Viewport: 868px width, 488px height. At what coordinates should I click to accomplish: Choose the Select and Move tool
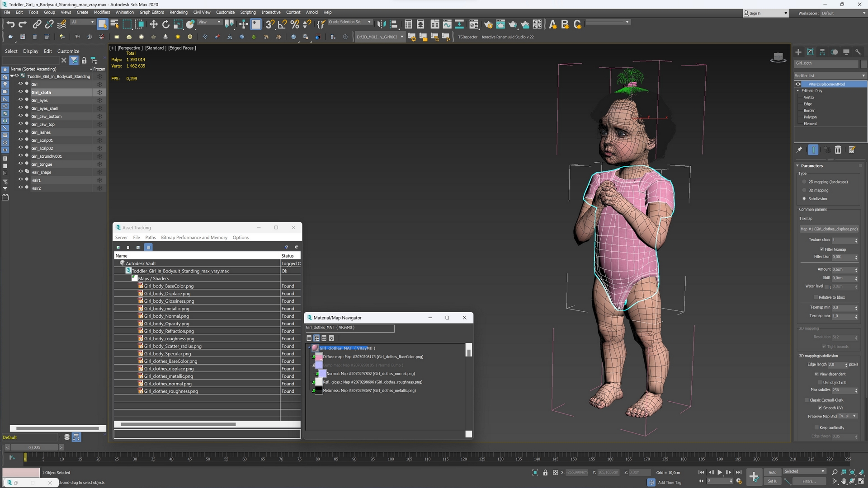pos(153,24)
